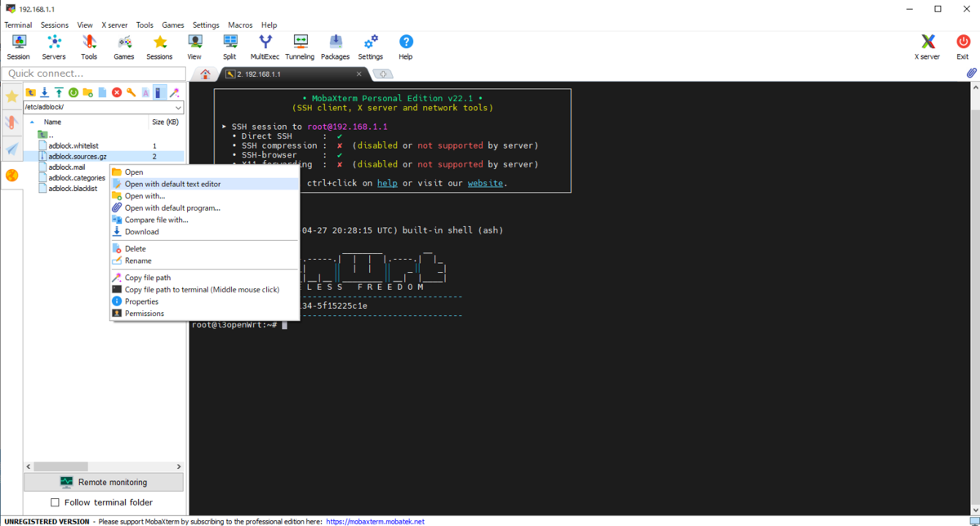Screen dimensions: 980x526
Task: Open the Macros menu
Action: (240, 25)
